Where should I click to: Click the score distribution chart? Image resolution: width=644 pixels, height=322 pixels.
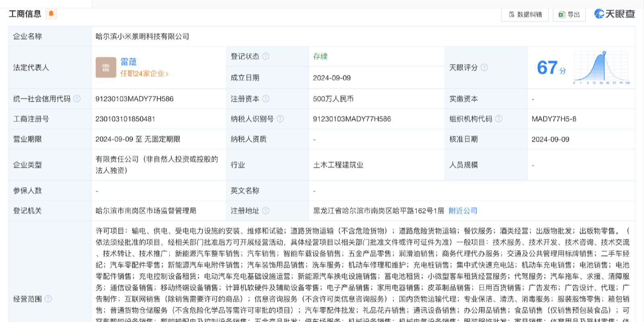(x=602, y=68)
